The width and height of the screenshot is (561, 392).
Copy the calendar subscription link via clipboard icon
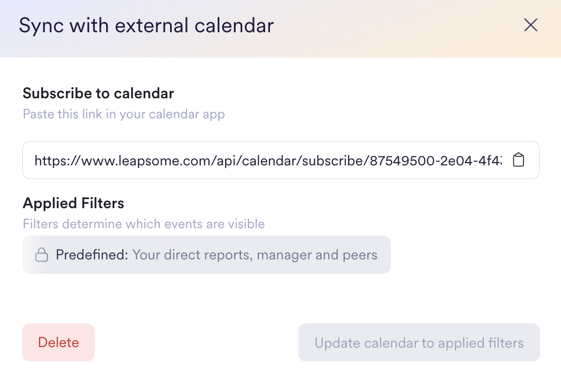[x=519, y=160]
